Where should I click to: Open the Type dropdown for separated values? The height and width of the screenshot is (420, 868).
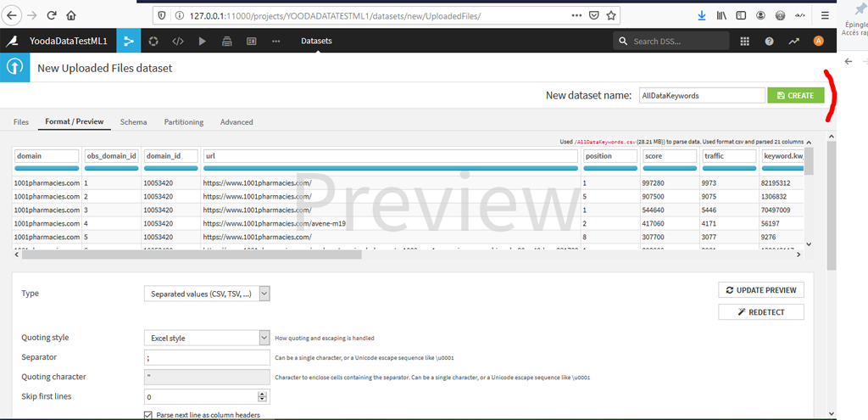pyautogui.click(x=207, y=294)
